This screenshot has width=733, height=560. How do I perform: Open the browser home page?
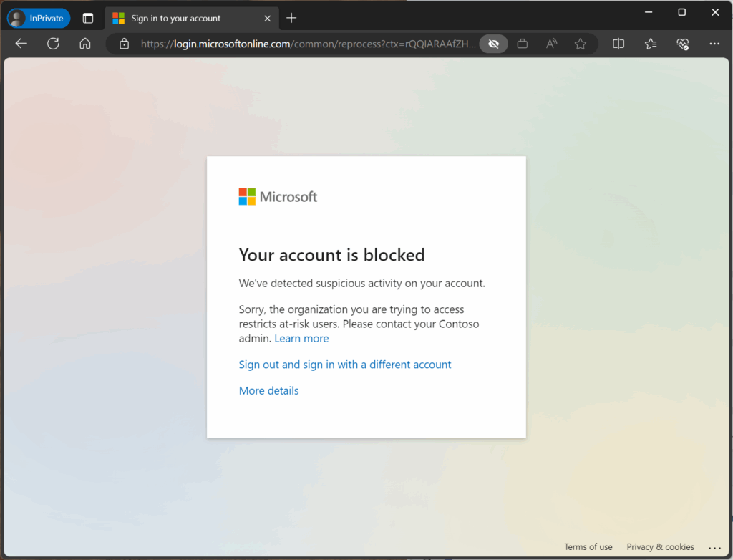[x=84, y=44]
